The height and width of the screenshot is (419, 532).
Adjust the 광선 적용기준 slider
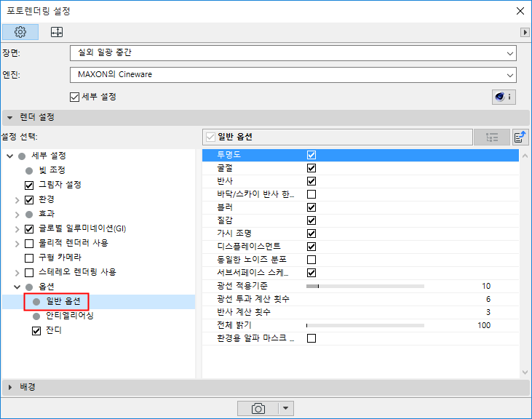(x=365, y=287)
